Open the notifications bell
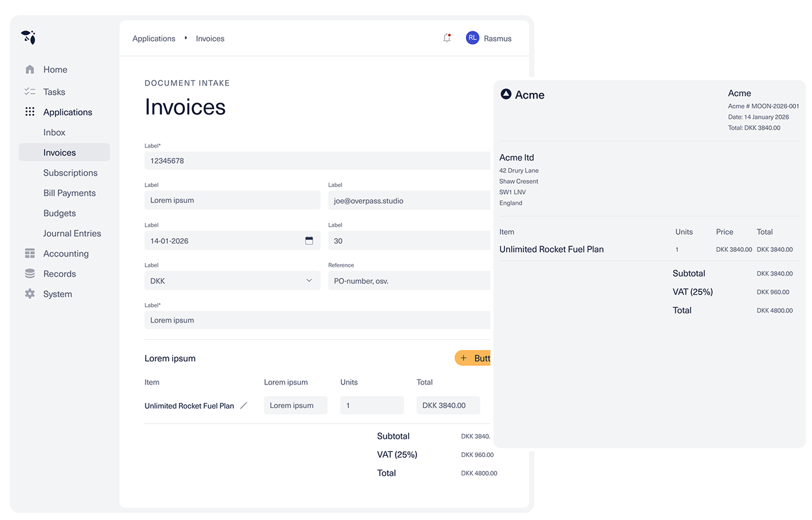812x520 pixels. 447,38
